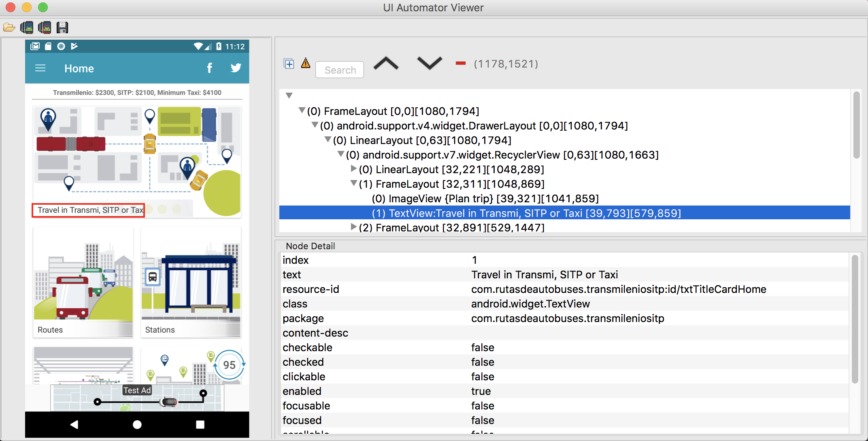Open the hamburger menu beside Home

pyautogui.click(x=40, y=68)
